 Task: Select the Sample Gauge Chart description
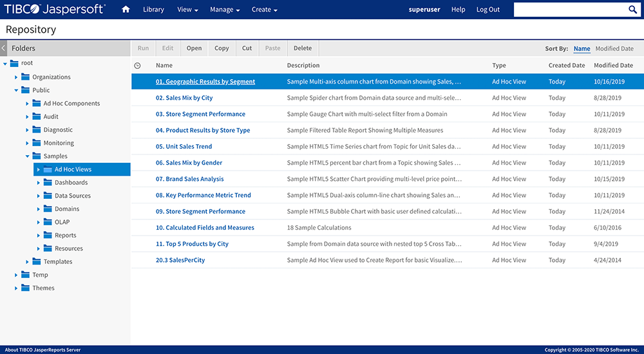367,114
